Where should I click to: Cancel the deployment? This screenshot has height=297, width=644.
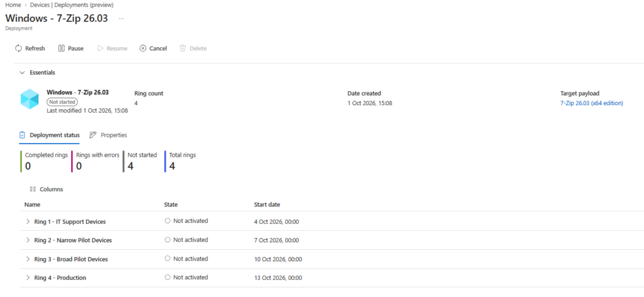[x=153, y=48]
